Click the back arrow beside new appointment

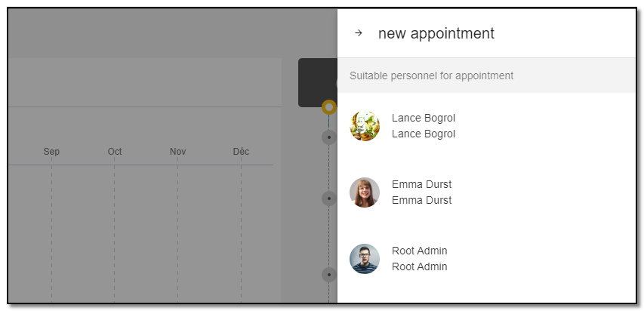(359, 33)
